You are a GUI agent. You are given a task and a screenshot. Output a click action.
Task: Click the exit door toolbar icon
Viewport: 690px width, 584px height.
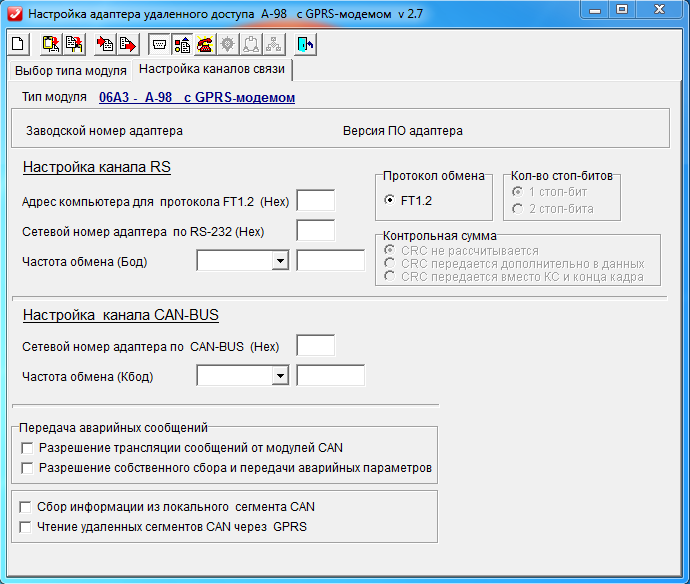[x=306, y=44]
